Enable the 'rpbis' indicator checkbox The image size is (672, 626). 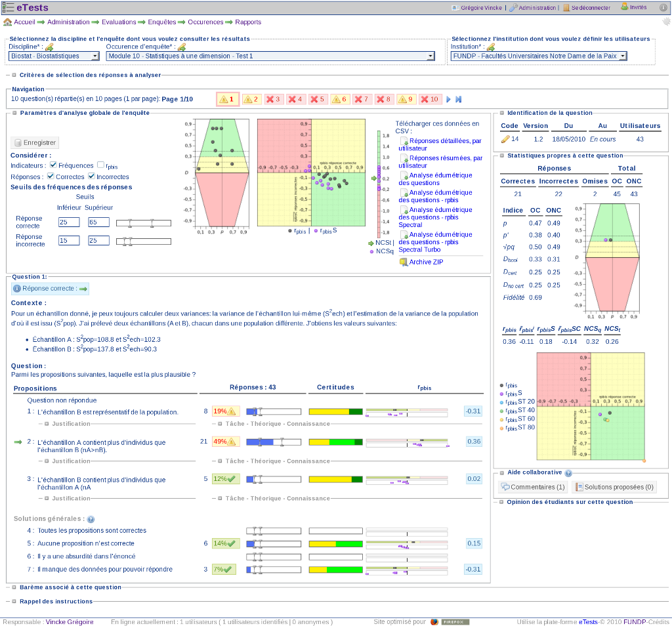[x=100, y=165]
